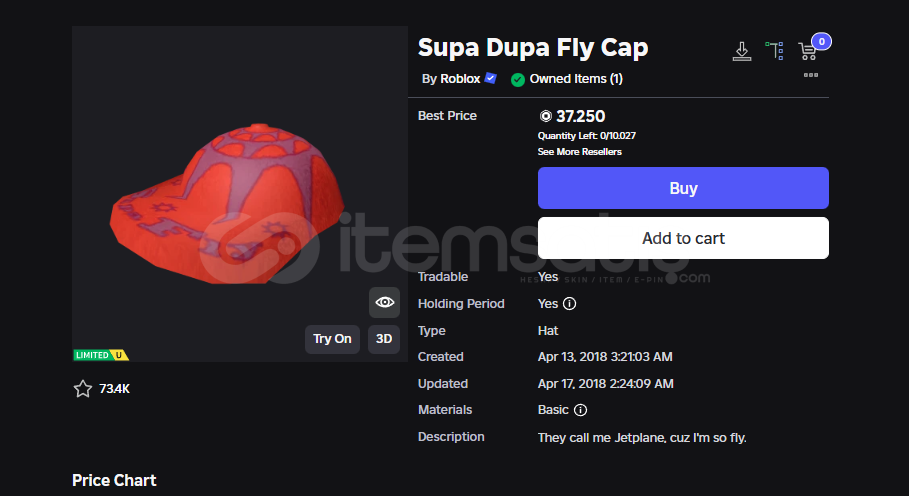Open the three-dots more options menu
This screenshot has height=496, width=909.
pos(811,75)
